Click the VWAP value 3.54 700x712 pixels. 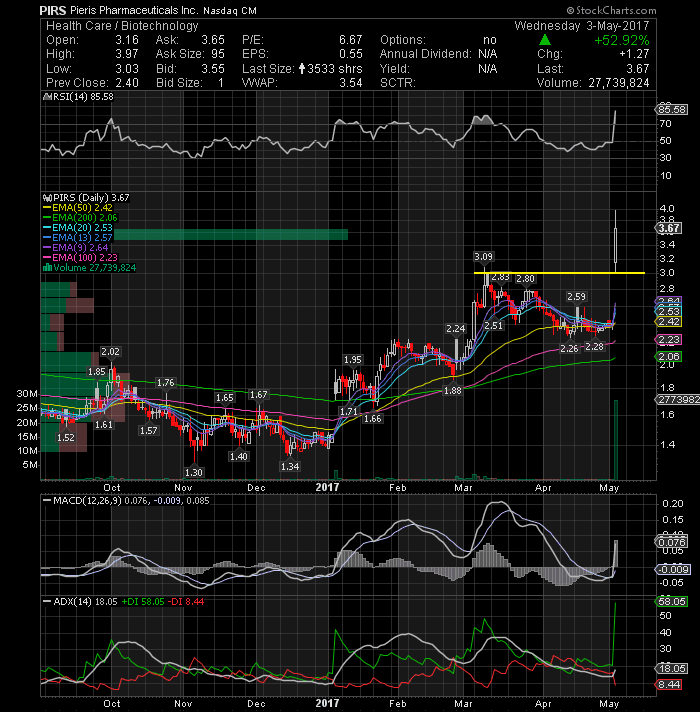click(x=351, y=83)
